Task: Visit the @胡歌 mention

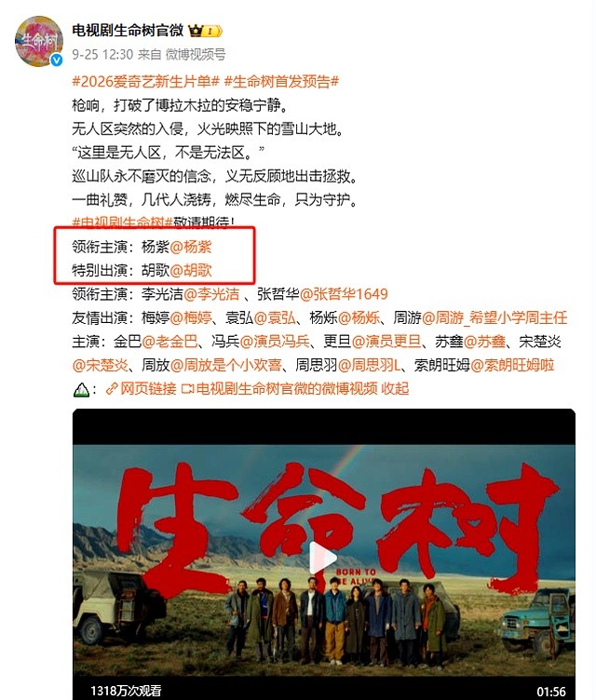Action: pyautogui.click(x=191, y=271)
